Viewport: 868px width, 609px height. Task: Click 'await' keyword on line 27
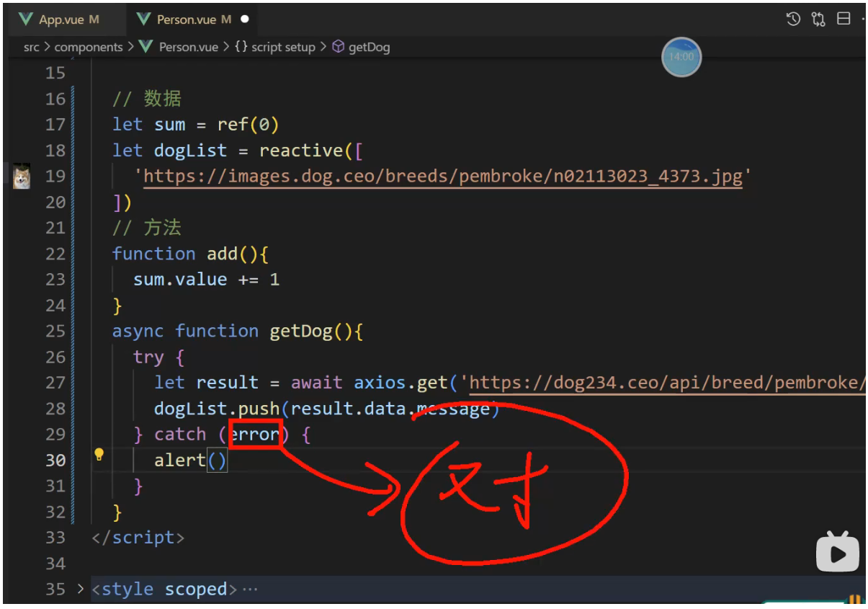pos(317,383)
